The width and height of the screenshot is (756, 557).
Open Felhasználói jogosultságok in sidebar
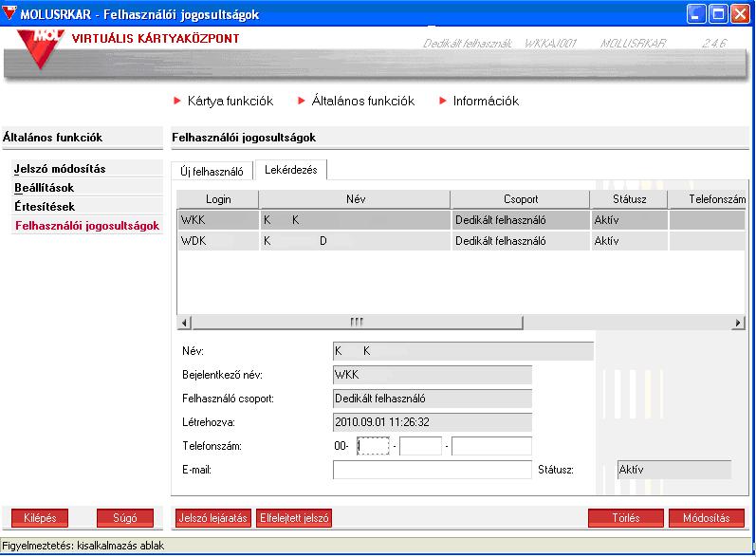coord(87,226)
